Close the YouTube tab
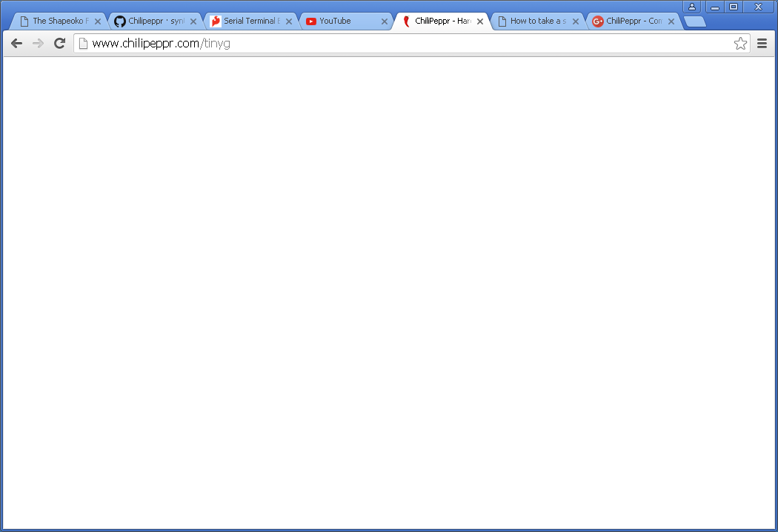Image resolution: width=778 pixels, height=532 pixels. click(x=385, y=21)
